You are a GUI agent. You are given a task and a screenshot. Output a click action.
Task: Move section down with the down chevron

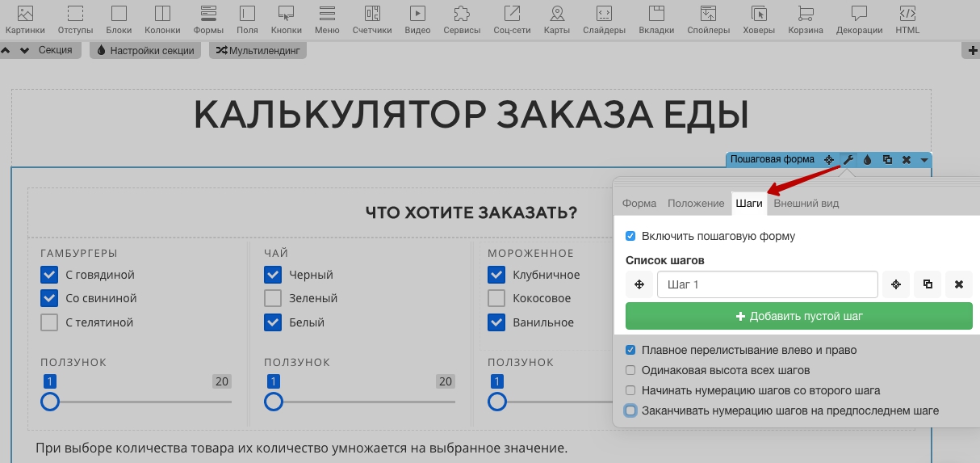tap(25, 50)
